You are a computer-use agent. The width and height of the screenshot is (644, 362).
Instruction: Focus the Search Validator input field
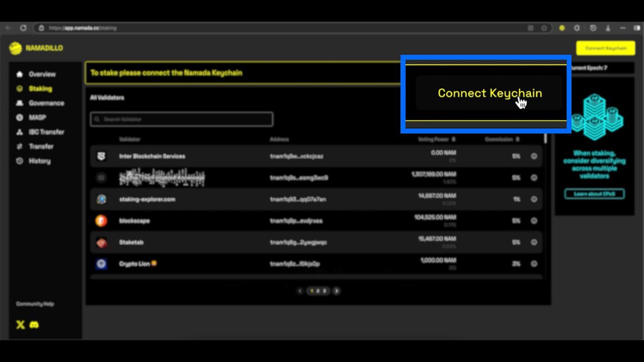(x=182, y=119)
